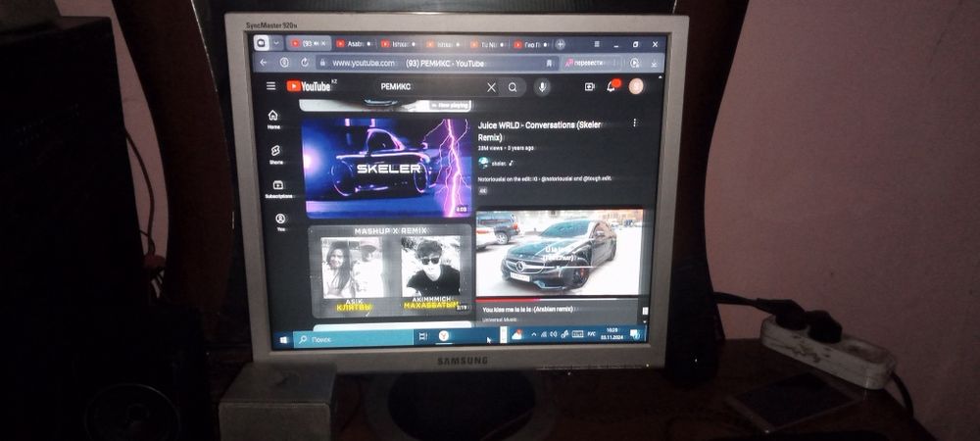Screen dimensions: 980x441
Task: Open more options for Juice WRLD video
Action: tap(635, 123)
